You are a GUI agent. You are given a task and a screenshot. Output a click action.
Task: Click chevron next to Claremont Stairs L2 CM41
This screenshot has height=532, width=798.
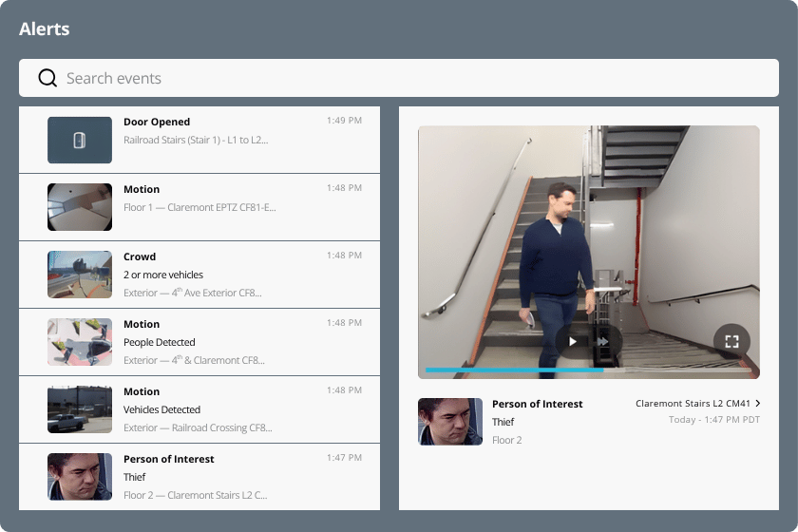pos(757,404)
